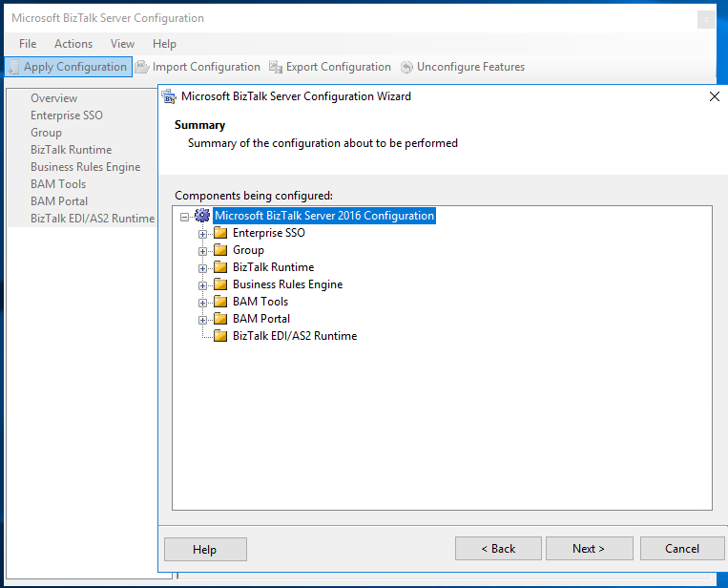
Task: Select BAM Tools in the left sidebar
Action: pos(58,184)
